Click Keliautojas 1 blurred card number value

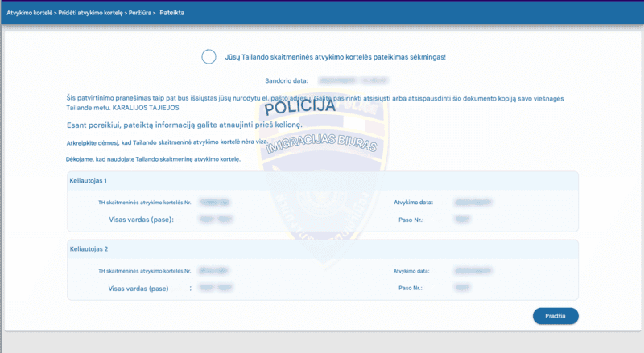click(x=214, y=203)
